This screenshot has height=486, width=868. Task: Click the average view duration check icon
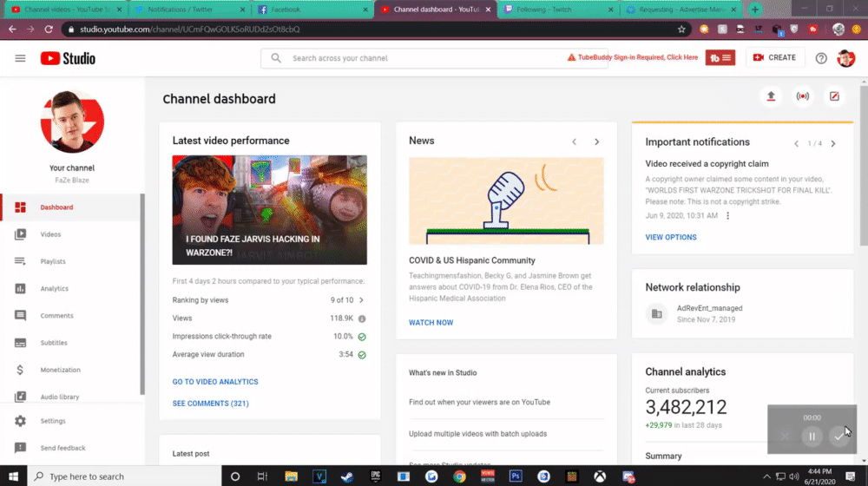point(362,355)
